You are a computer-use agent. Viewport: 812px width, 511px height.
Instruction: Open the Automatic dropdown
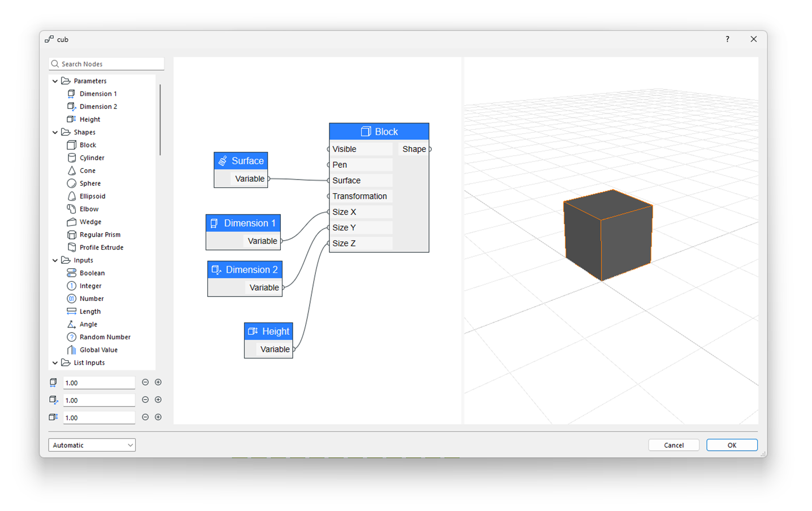[x=92, y=445]
